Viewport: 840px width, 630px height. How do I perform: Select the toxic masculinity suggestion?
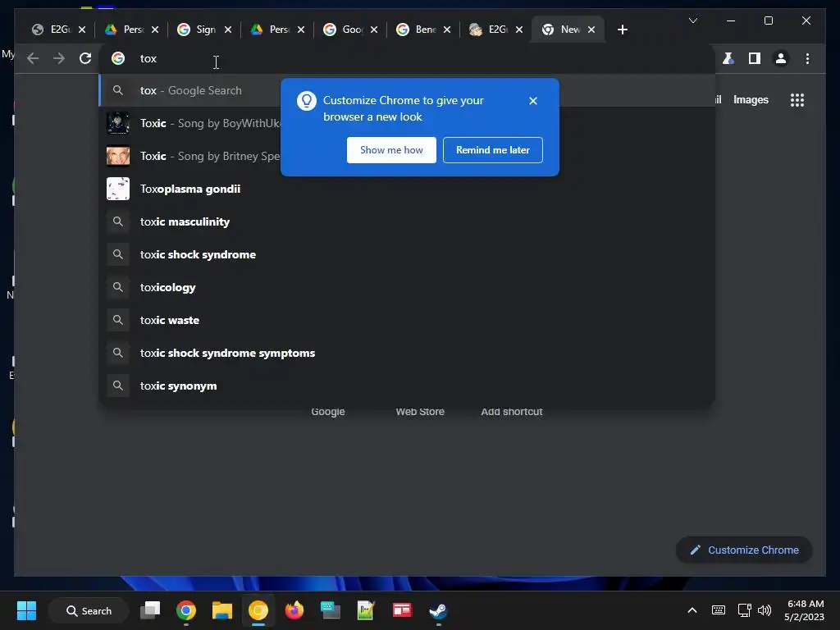[407, 221]
